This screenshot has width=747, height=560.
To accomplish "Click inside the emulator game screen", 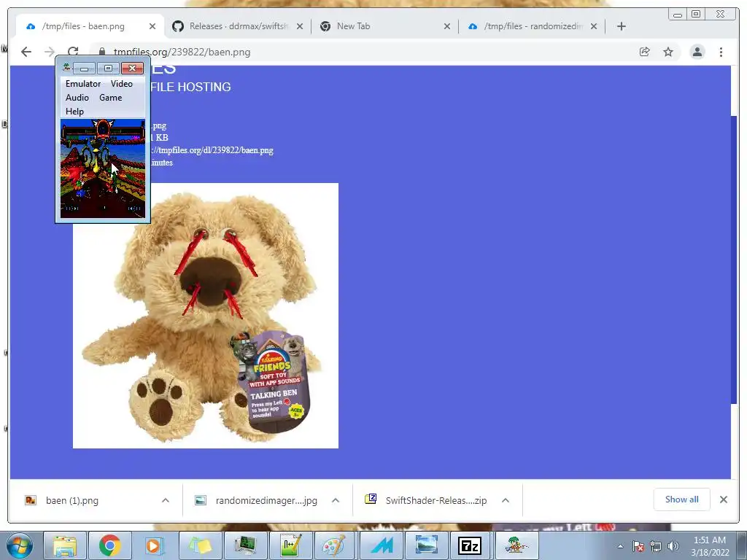I will pyautogui.click(x=102, y=168).
